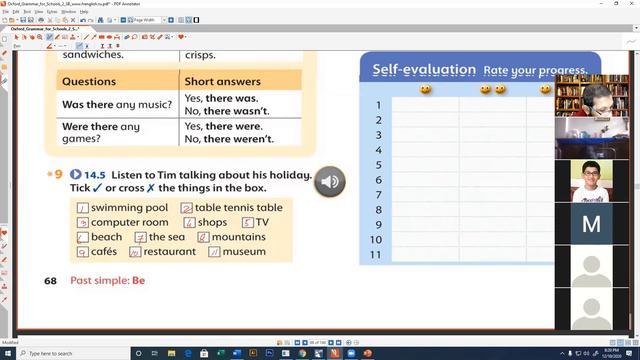Click the Cut scissors icon
This screenshot has height=360, width=640.
[x=50, y=20]
